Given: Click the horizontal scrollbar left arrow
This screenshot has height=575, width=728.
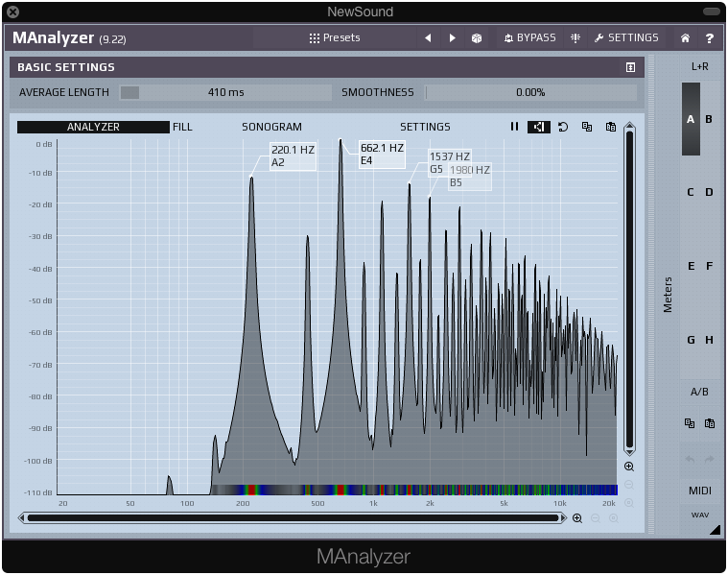Looking at the screenshot, I should [x=21, y=517].
